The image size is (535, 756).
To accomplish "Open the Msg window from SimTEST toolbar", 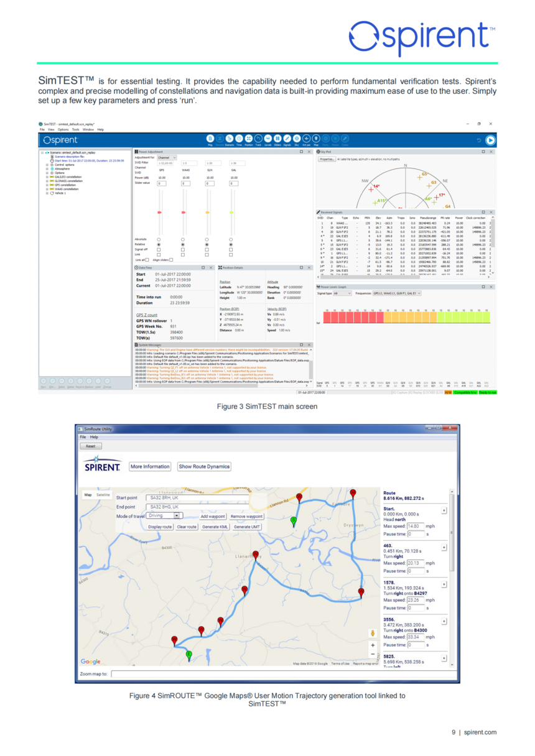I will pyautogui.click(x=210, y=138).
